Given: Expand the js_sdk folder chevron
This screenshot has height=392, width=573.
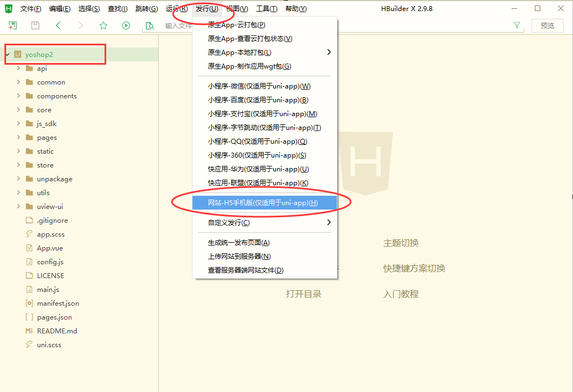Looking at the screenshot, I should (x=18, y=123).
